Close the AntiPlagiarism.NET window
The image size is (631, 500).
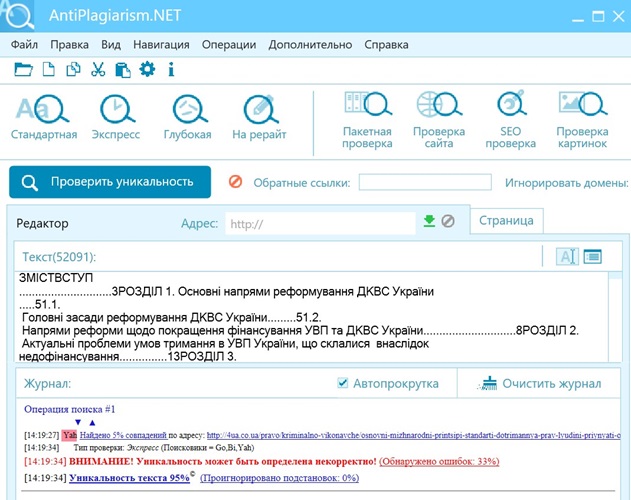(619, 17)
